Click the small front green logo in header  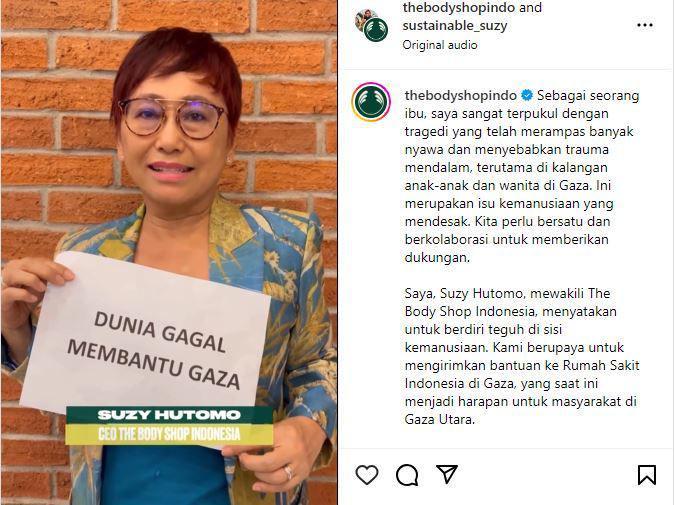tap(376, 30)
